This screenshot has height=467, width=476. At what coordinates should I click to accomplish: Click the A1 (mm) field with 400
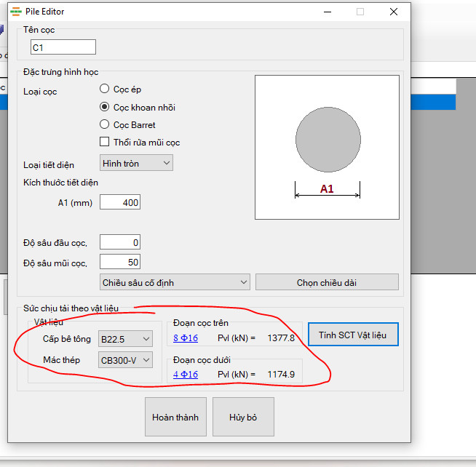tap(120, 202)
